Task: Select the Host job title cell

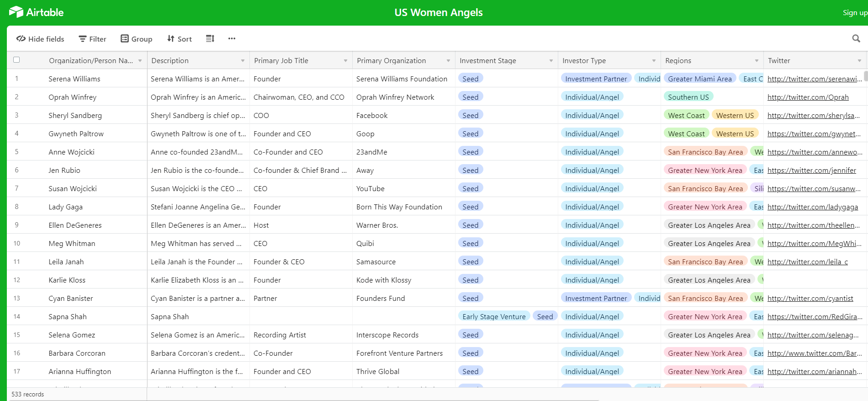Action: (301, 225)
